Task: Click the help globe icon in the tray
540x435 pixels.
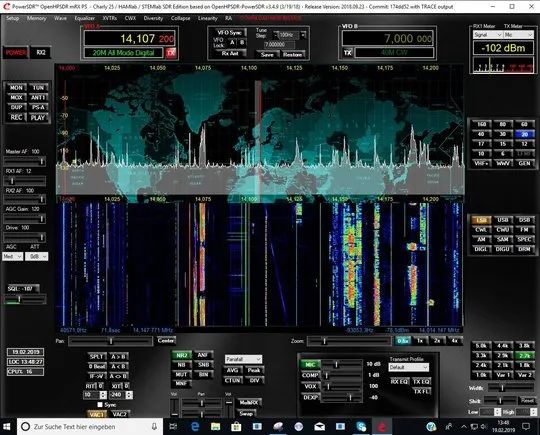Action: point(431,427)
